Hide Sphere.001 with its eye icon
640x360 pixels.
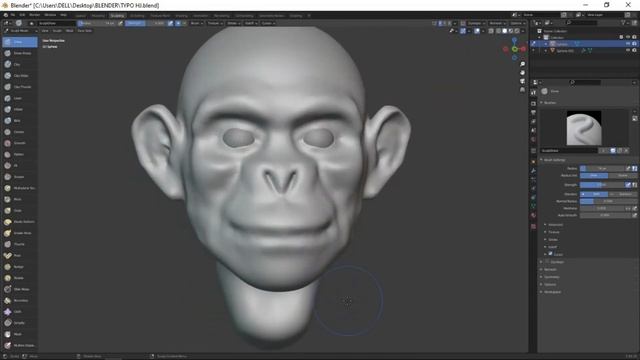click(x=628, y=51)
